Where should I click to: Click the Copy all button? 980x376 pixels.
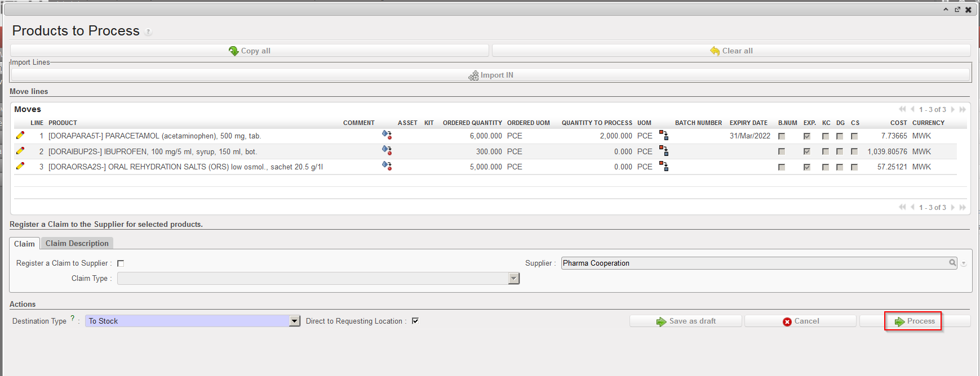pyautogui.click(x=250, y=51)
